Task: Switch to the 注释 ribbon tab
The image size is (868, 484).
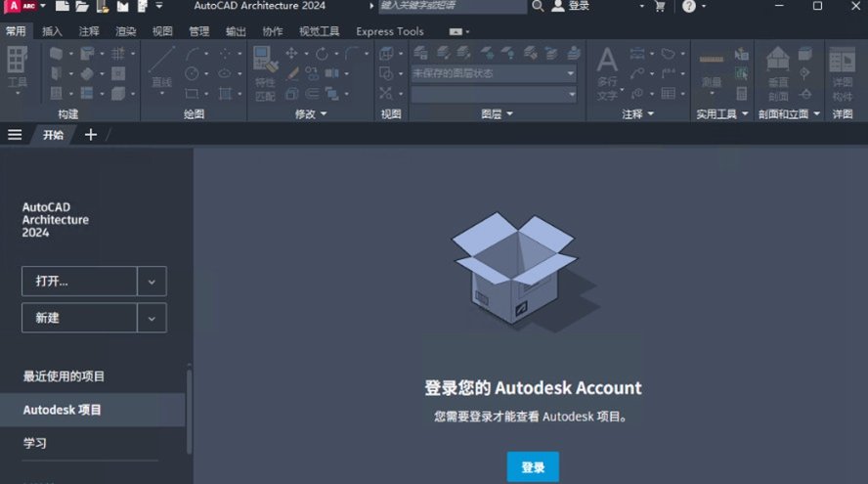Action: pyautogui.click(x=89, y=31)
